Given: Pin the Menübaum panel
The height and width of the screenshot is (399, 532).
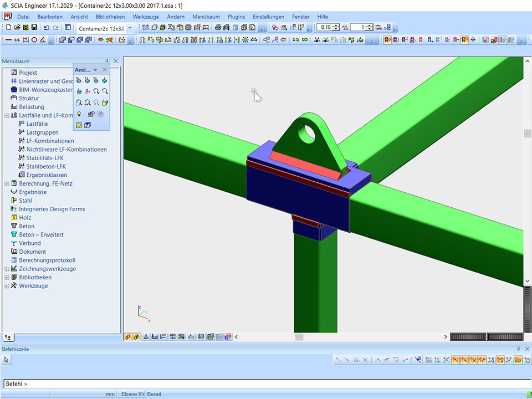Looking at the screenshot, I should (107, 61).
